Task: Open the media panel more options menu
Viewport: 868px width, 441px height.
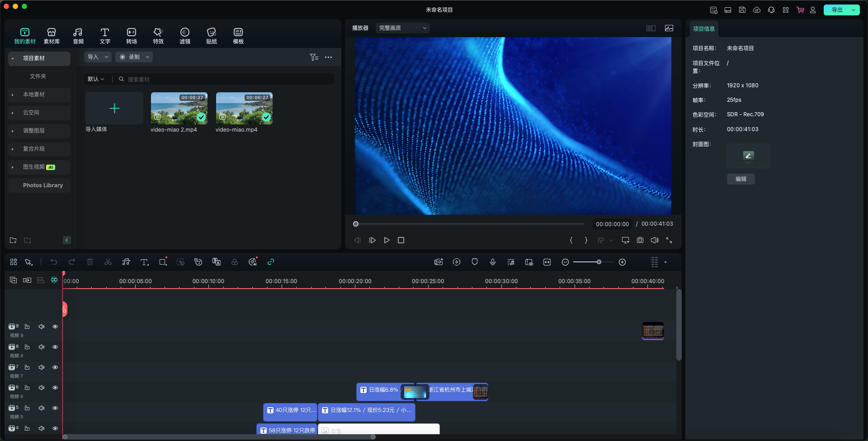Action: coord(329,57)
